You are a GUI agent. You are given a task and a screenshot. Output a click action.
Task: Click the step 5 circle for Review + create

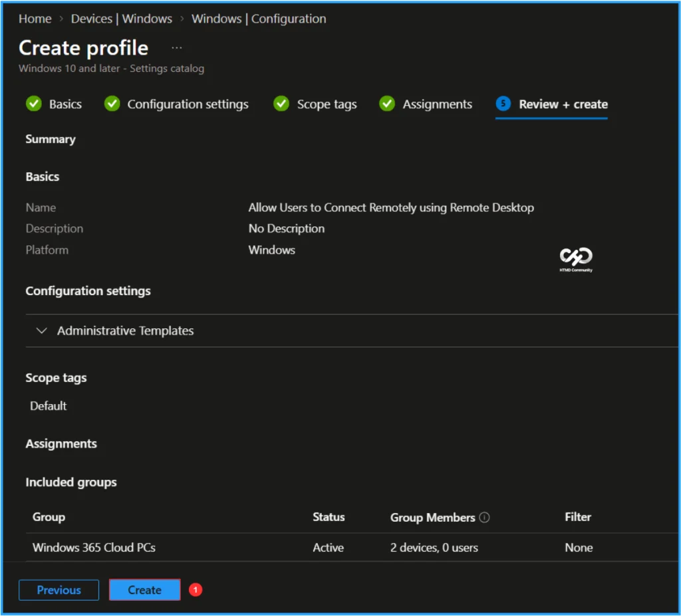[x=503, y=104]
